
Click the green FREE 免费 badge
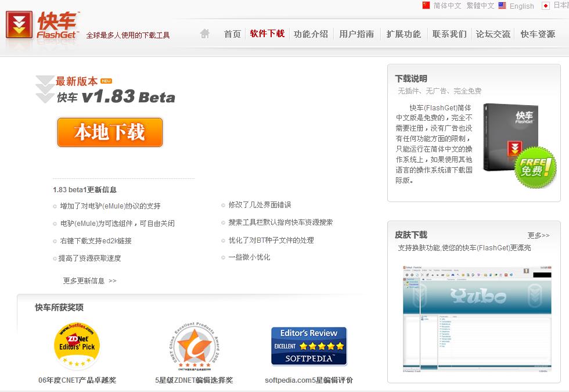pos(535,167)
